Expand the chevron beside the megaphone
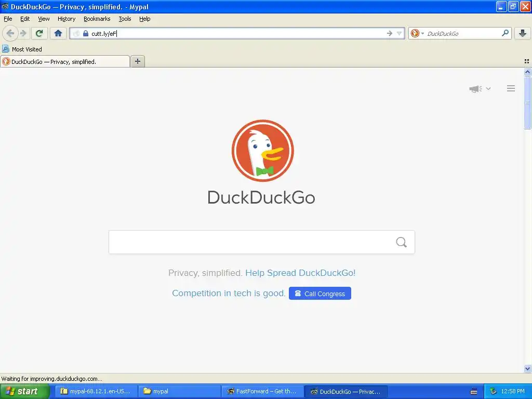This screenshot has width=532, height=399. click(x=488, y=88)
